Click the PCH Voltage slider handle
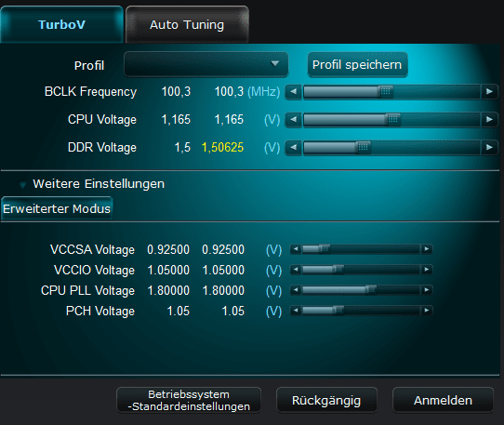This screenshot has width=504, height=425. 338,311
